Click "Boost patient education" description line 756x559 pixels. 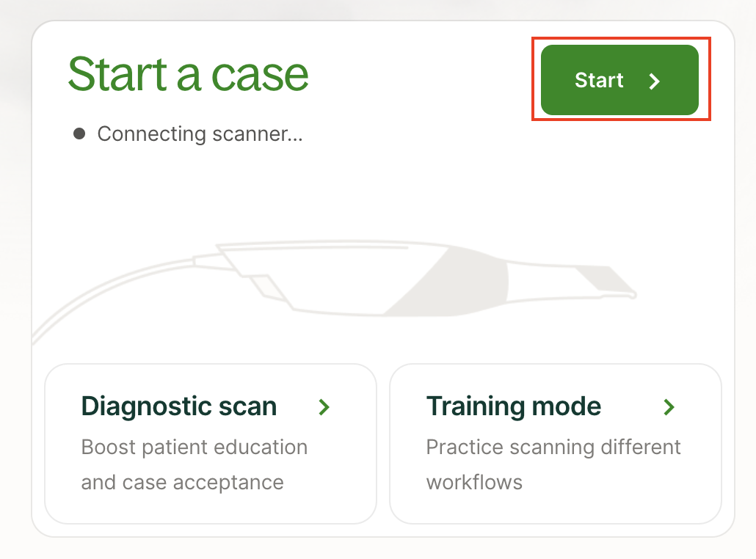pyautogui.click(x=195, y=447)
